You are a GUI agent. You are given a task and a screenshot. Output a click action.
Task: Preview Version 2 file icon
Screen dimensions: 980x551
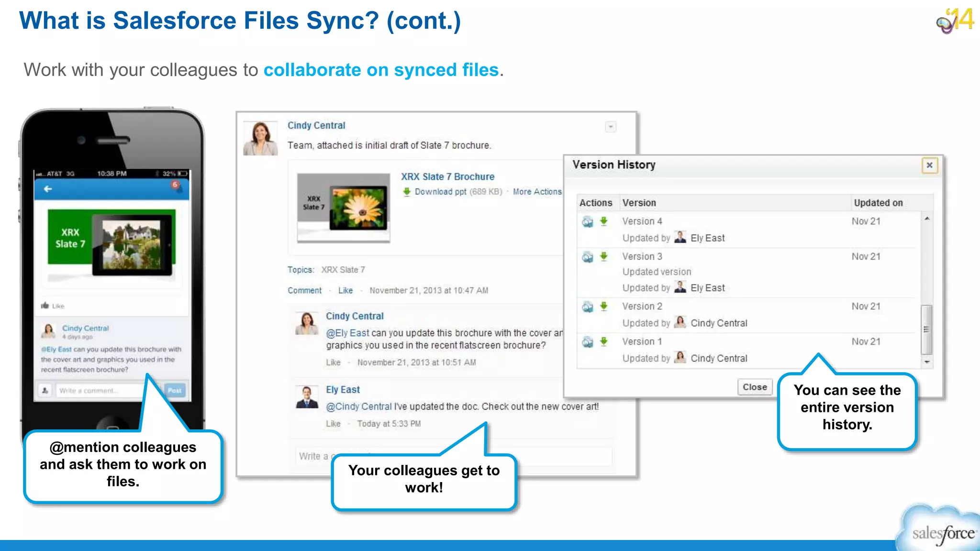(588, 307)
